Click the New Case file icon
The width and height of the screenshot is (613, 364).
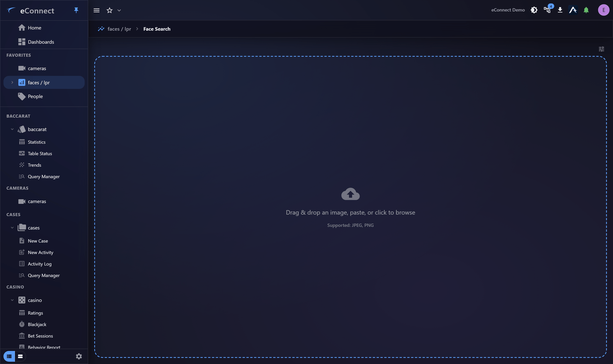pyautogui.click(x=22, y=241)
